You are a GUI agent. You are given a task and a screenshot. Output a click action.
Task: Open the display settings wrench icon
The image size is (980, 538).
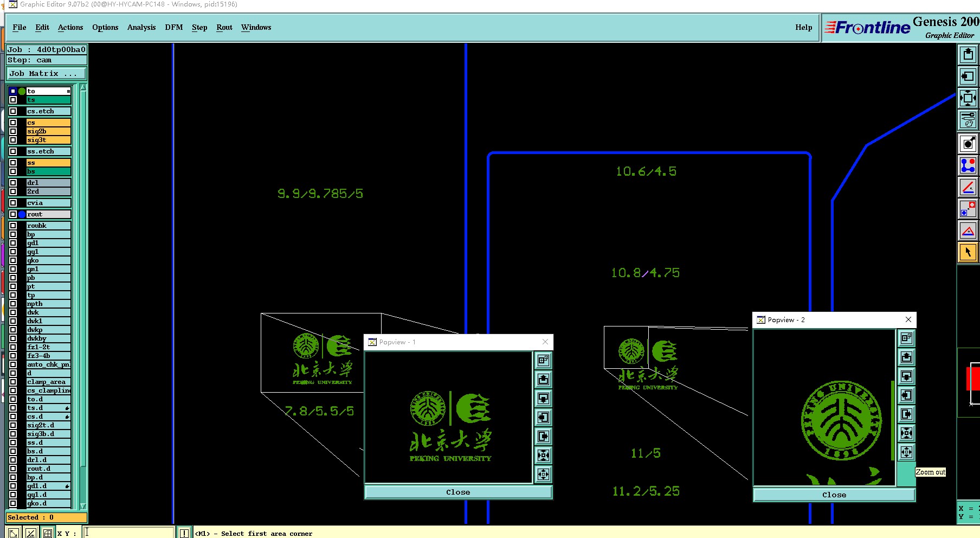coord(968,120)
